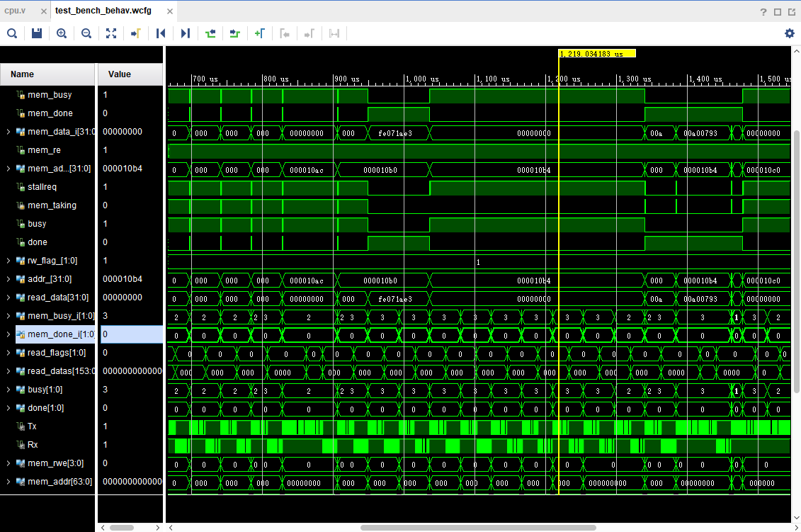Click the fe071ae3 value on mem_data_i waveform
801x532 pixels.
point(395,133)
